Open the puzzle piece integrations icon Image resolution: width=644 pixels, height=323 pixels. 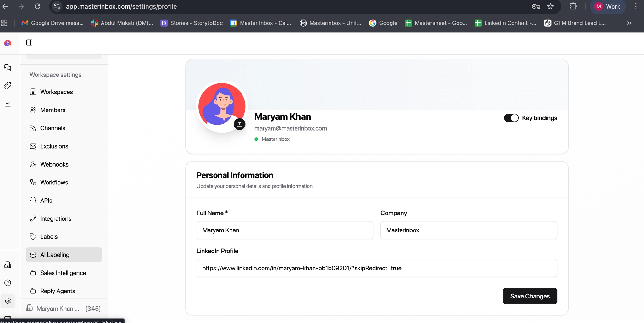click(x=8, y=86)
